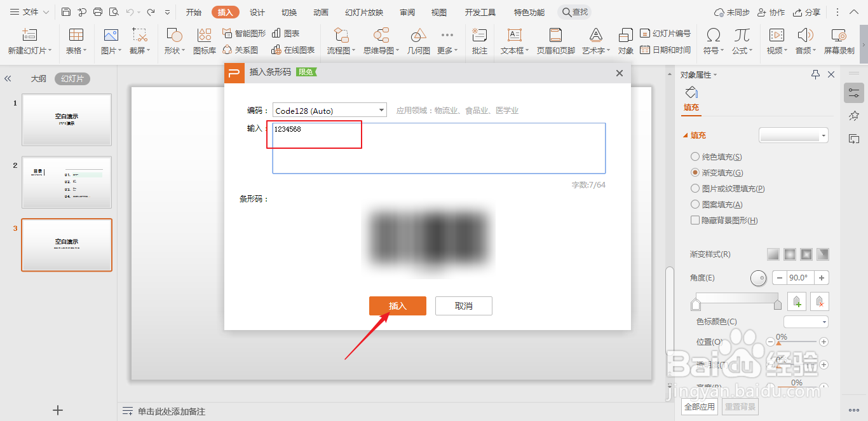Click Online Chart (在线图表)

(x=293, y=50)
